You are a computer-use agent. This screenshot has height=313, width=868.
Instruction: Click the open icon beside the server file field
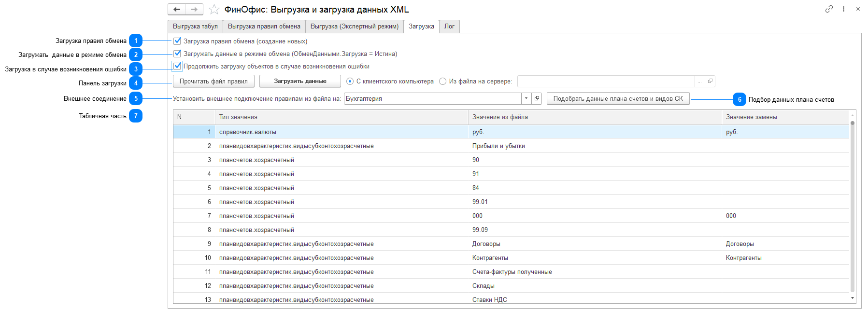[x=710, y=81]
